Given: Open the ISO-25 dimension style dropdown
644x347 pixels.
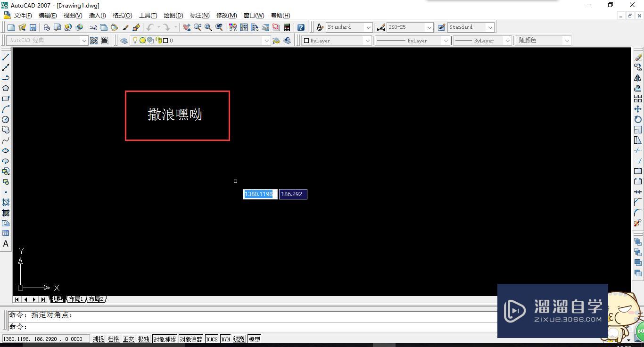Looking at the screenshot, I should point(429,27).
